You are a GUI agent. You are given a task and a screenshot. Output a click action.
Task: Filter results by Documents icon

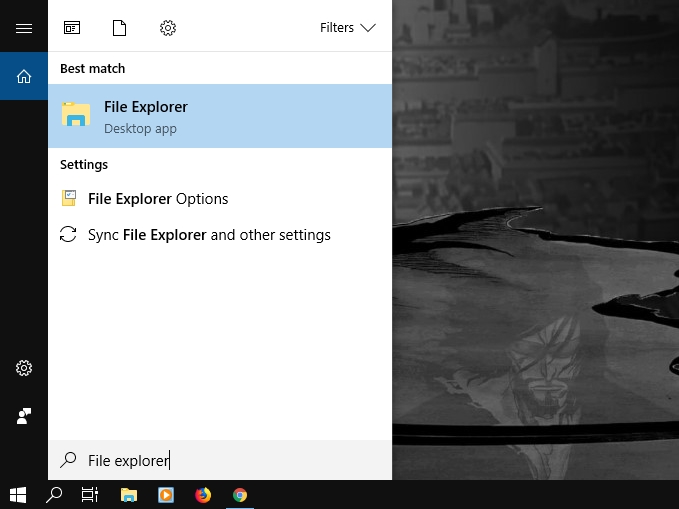120,28
